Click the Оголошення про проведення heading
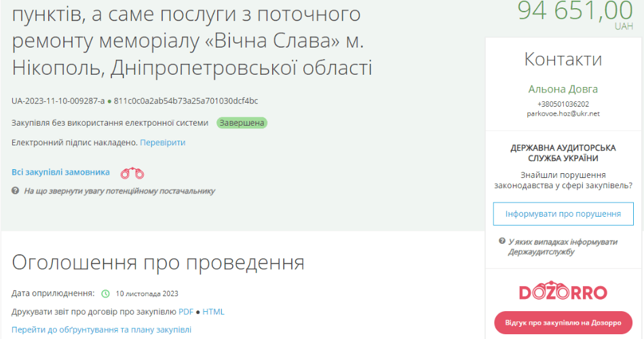644x339 pixels. [x=158, y=262]
